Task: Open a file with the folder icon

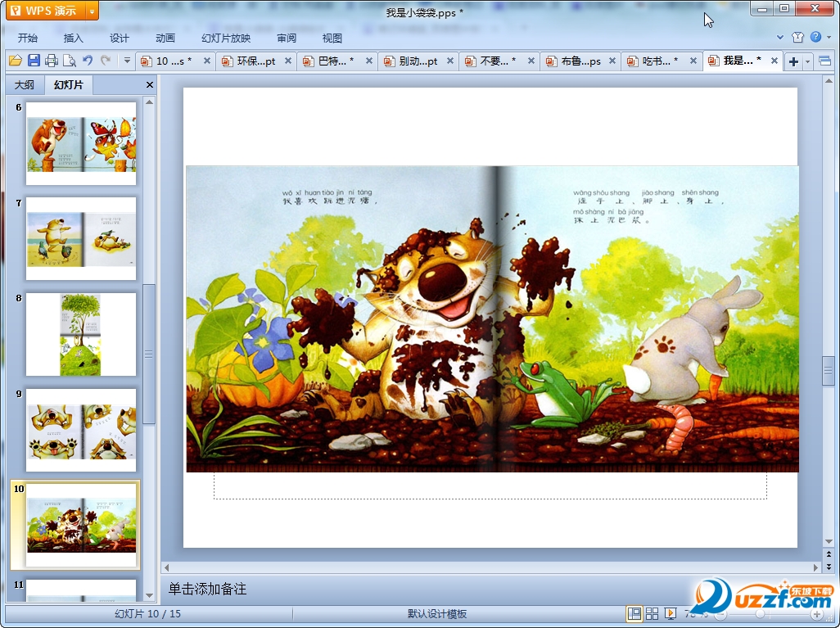Action: coord(15,61)
